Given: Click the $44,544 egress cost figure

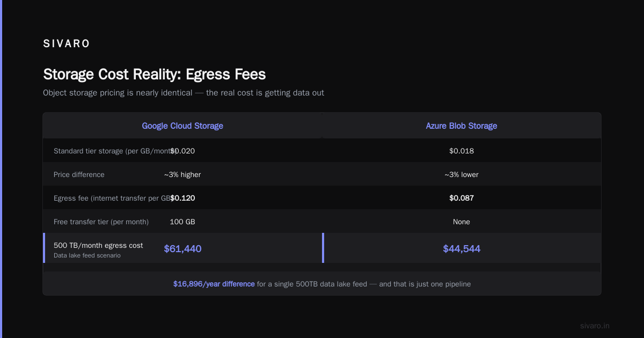Looking at the screenshot, I should pos(462,248).
